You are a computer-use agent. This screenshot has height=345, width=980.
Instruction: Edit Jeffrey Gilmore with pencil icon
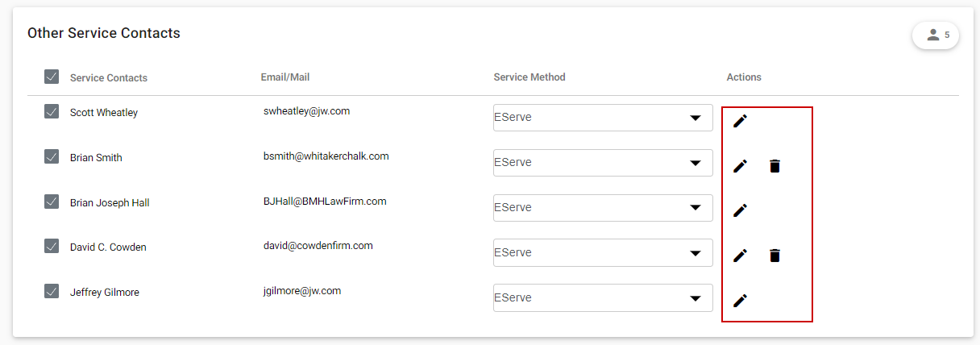[x=740, y=301]
